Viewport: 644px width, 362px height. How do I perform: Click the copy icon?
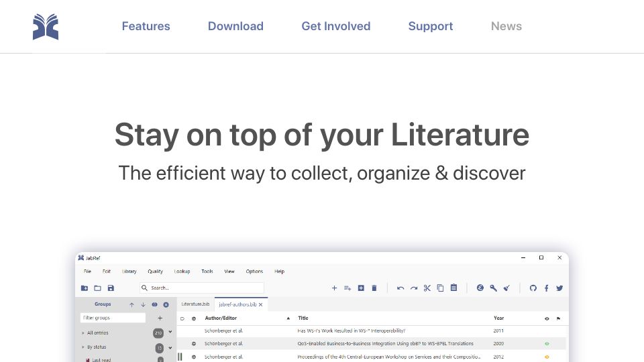(440, 288)
